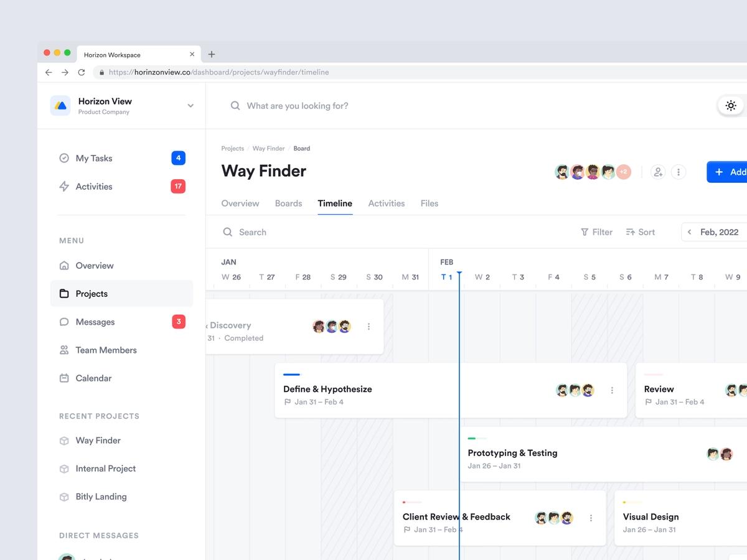Screen dimensions: 747x560
Task: Open My Tasks in sidebar
Action: pos(94,158)
